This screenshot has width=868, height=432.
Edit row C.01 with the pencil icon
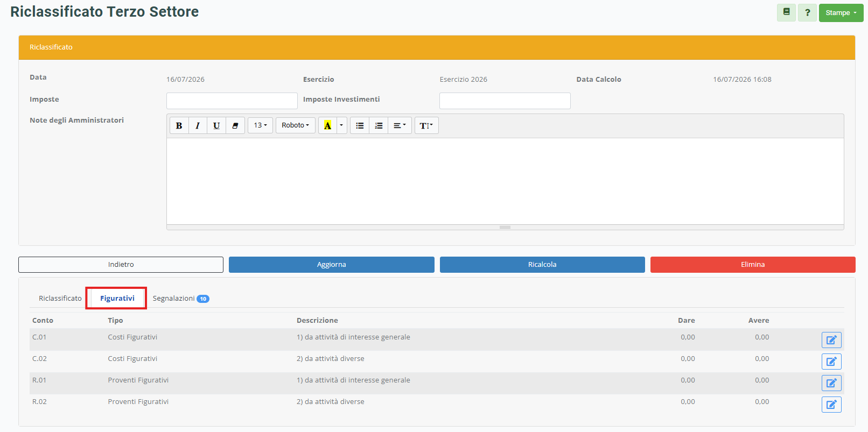pyautogui.click(x=831, y=340)
